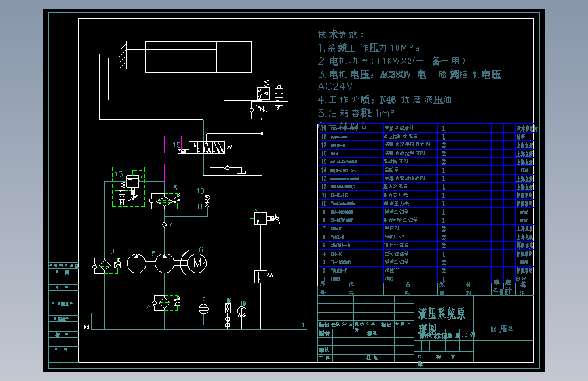Select the check valve symbol numbered 7
The height and width of the screenshot is (381, 588).
tap(164, 224)
